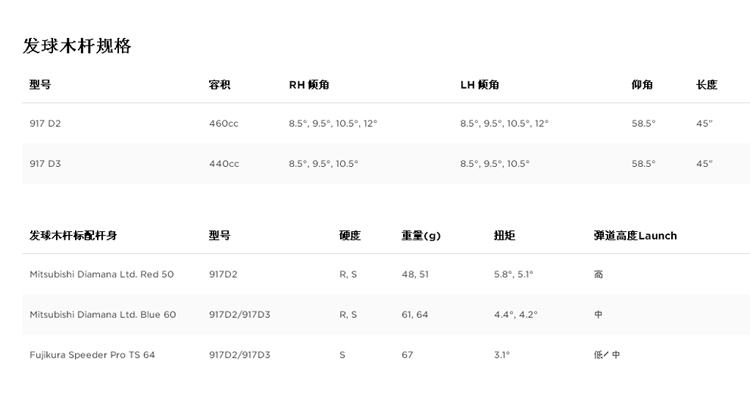Select the 扭矩 column header
The image size is (750, 413).
(x=504, y=235)
